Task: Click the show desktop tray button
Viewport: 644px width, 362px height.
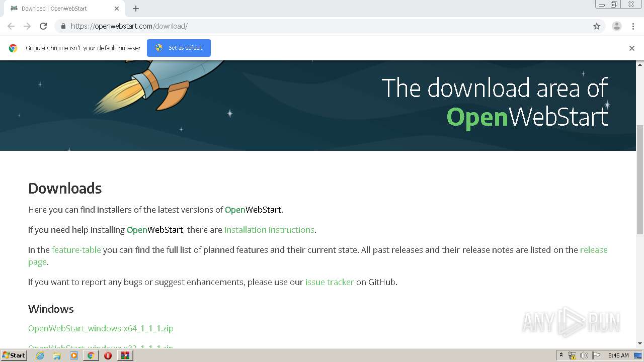Action: 638,355
